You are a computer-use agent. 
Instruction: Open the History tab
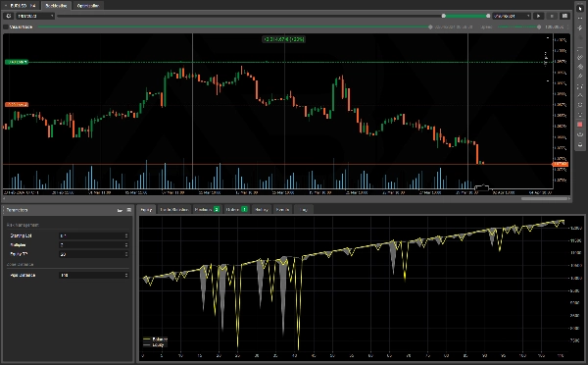click(x=262, y=210)
